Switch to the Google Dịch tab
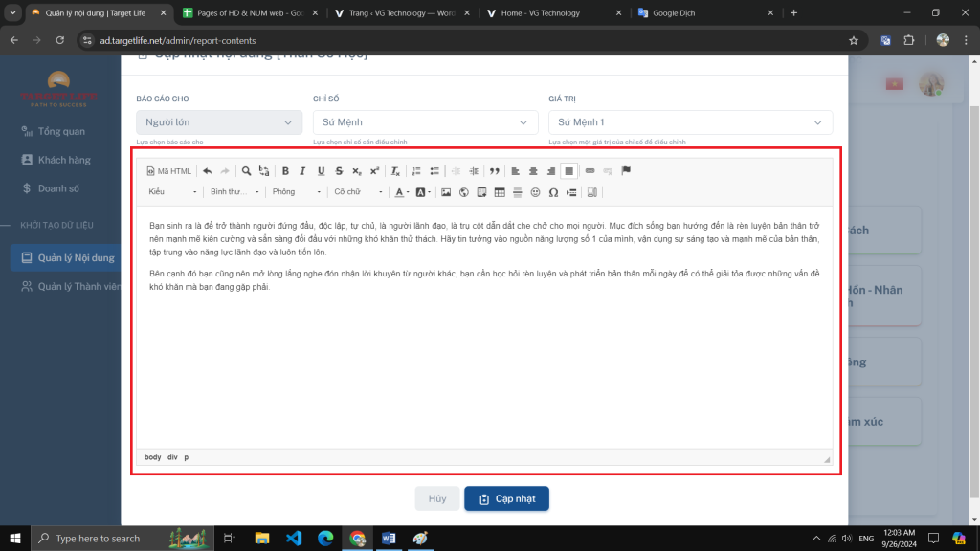The image size is (980, 551). pos(705,12)
